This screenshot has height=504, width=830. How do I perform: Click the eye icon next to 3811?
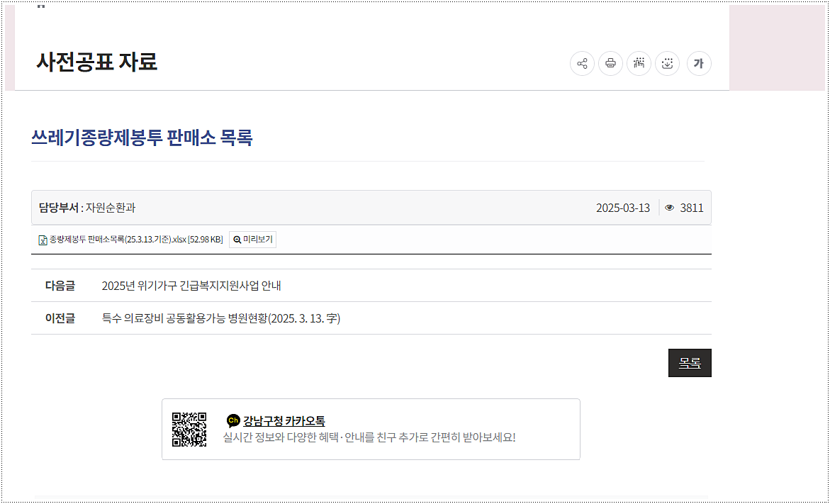coord(669,207)
